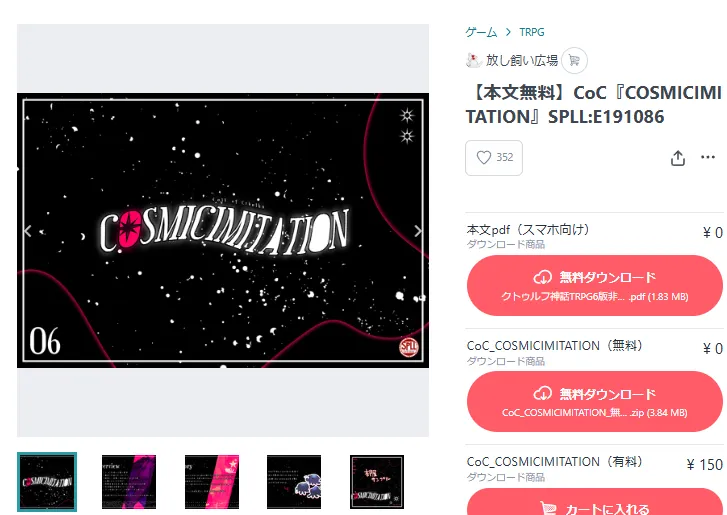Open the share icon beside the likes
727x515 pixels.
677,158
